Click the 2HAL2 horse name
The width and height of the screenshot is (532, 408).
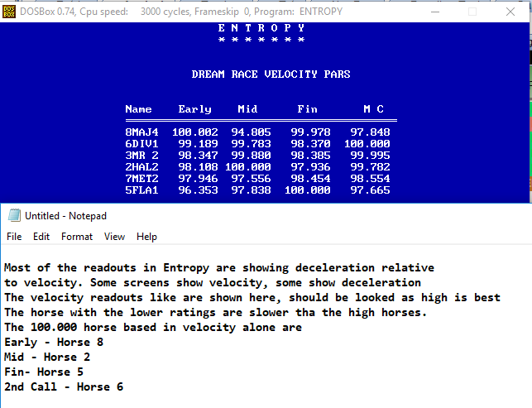141,166
